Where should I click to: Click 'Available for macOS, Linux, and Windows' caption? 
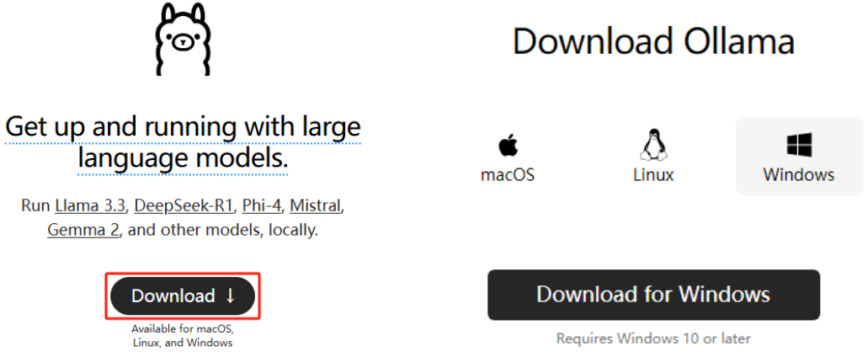click(x=183, y=336)
